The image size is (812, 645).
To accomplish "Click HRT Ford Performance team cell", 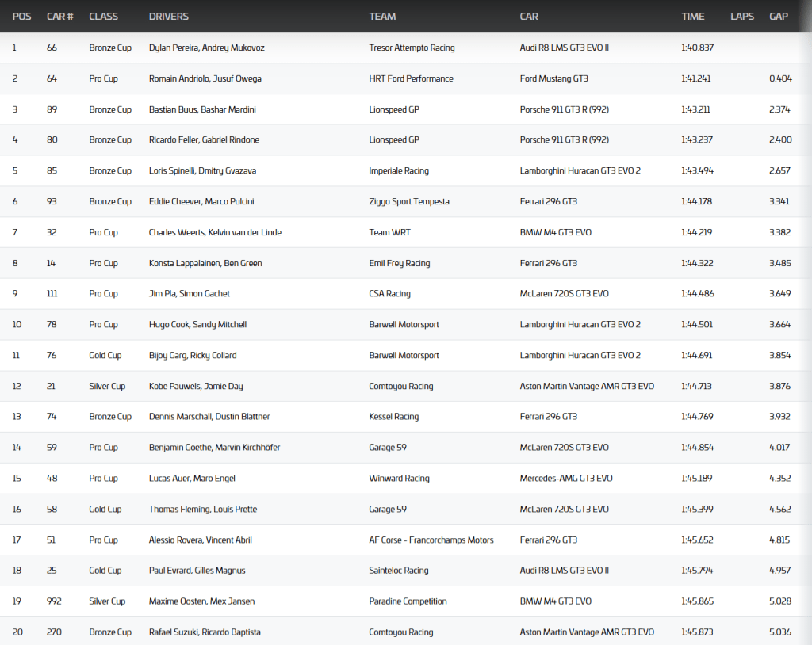I will click(412, 78).
